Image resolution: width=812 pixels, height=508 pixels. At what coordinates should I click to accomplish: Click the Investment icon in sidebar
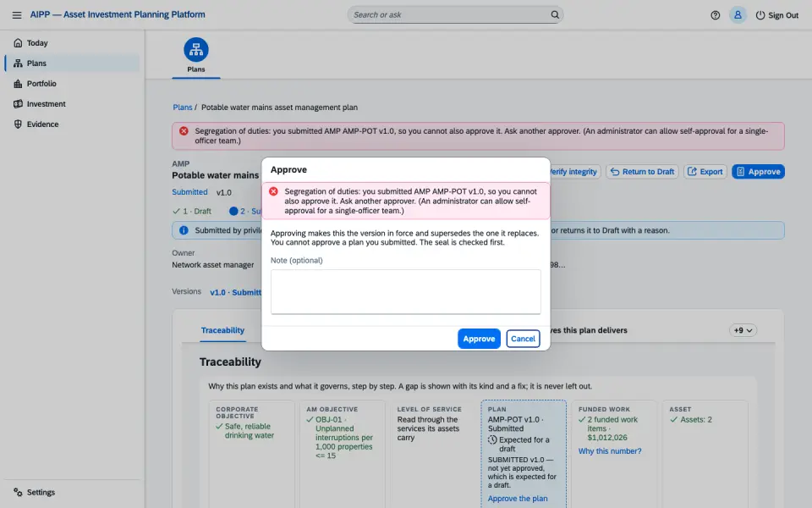[x=18, y=103]
